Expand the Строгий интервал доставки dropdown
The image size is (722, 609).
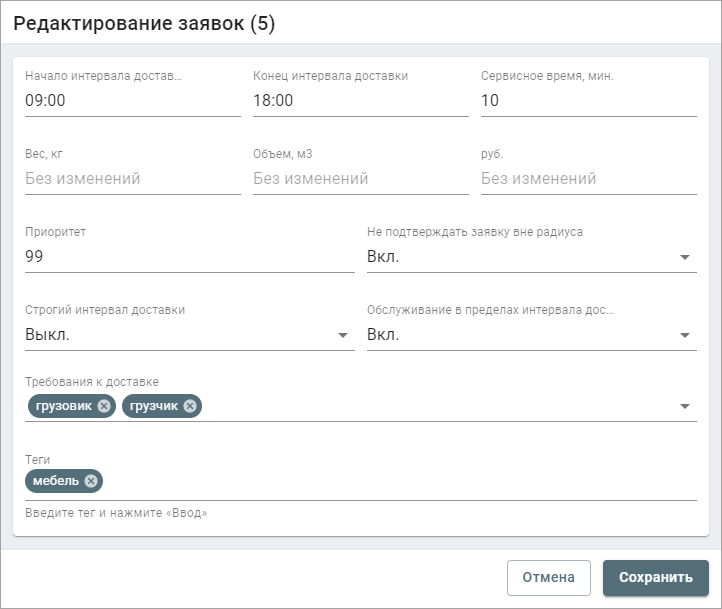343,335
